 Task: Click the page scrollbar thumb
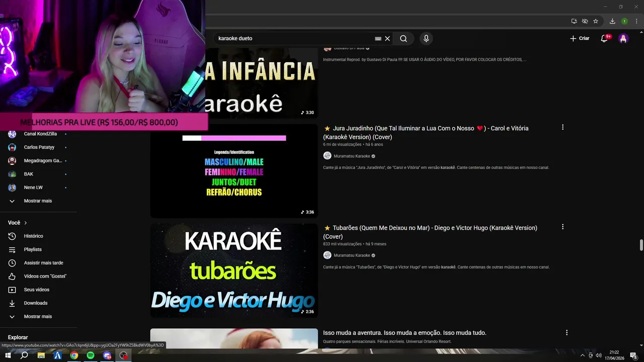pyautogui.click(x=641, y=245)
